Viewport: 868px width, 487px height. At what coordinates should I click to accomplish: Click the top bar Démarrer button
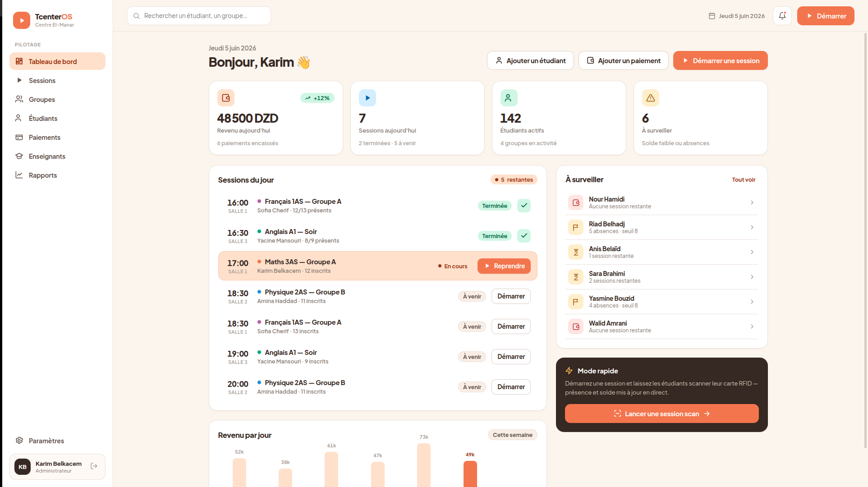coord(826,16)
